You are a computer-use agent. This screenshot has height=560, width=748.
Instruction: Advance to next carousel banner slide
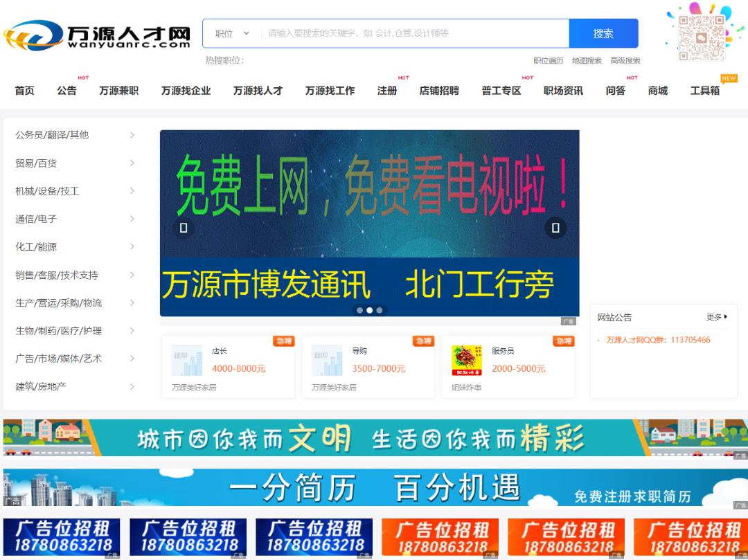click(555, 228)
